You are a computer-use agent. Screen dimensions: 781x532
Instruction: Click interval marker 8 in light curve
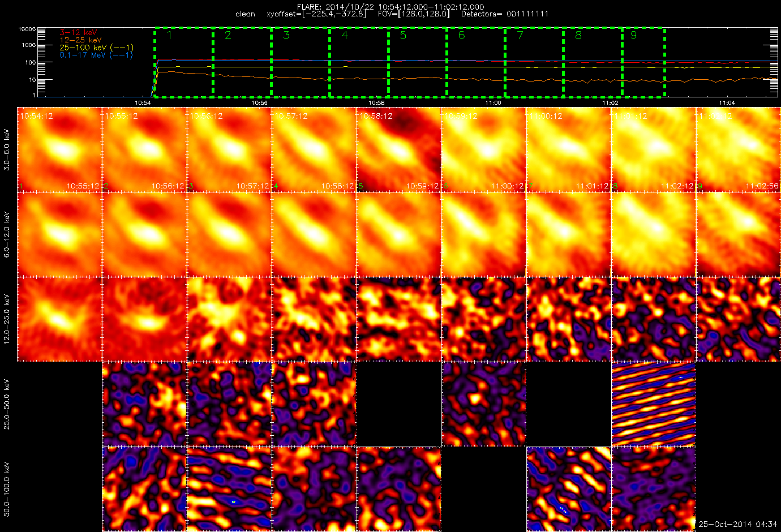tap(578, 35)
